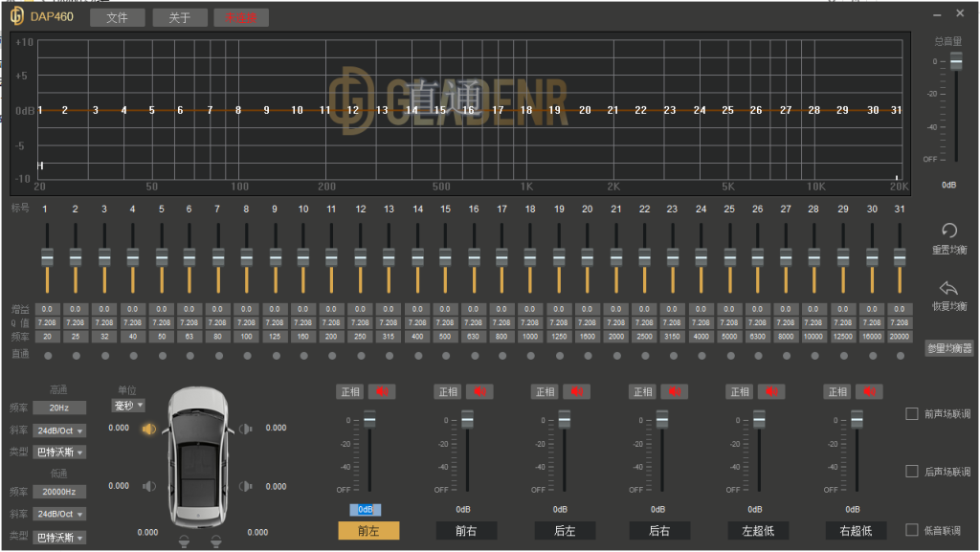Image resolution: width=980 pixels, height=552 pixels.
Task: Toggle the 正相 phase button for 右超低
Action: [838, 391]
